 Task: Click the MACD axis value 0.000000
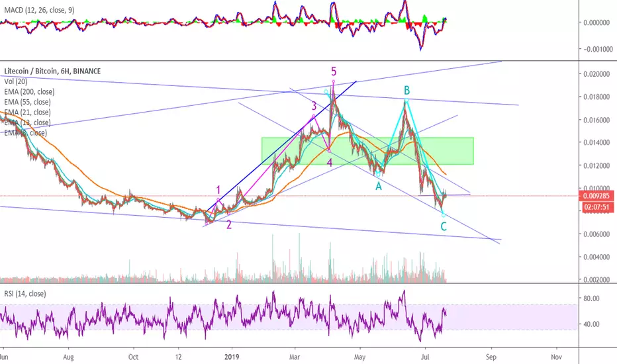[596, 23]
